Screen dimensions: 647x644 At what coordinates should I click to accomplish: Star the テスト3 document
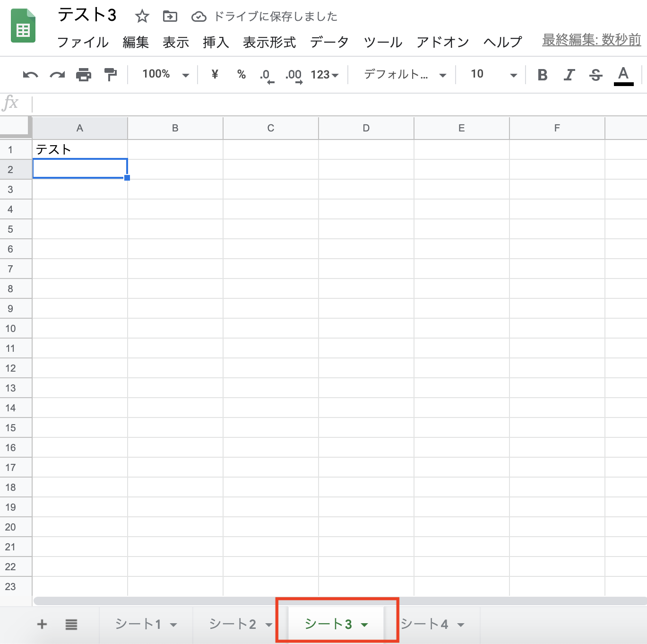pyautogui.click(x=142, y=17)
